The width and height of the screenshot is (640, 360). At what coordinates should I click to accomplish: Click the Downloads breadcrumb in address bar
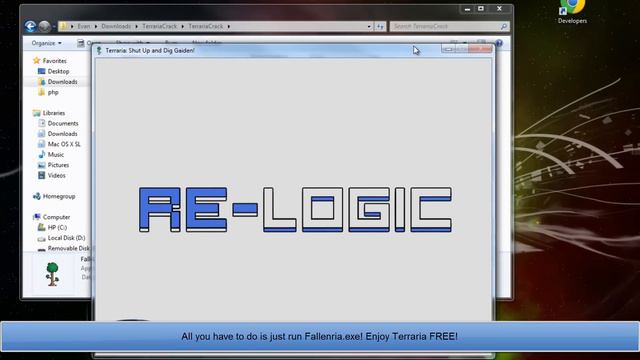coord(116,26)
